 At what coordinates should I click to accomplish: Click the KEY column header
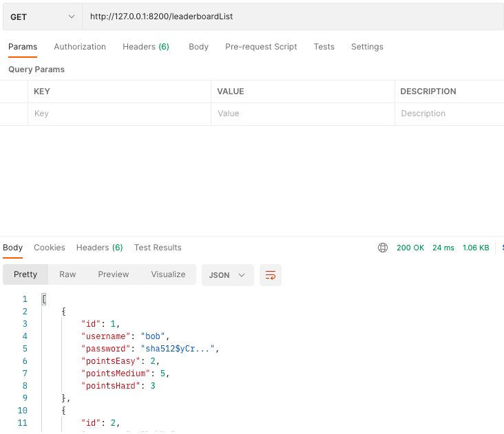(42, 91)
